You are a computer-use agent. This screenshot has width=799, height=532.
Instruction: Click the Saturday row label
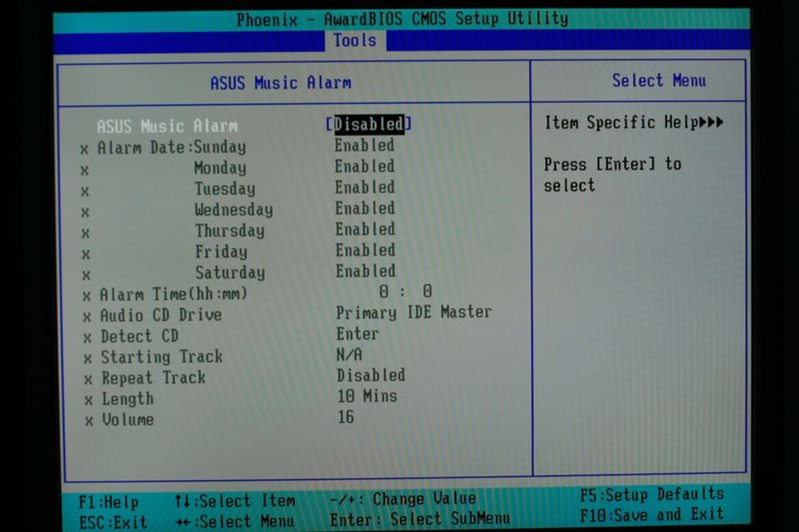click(230, 273)
